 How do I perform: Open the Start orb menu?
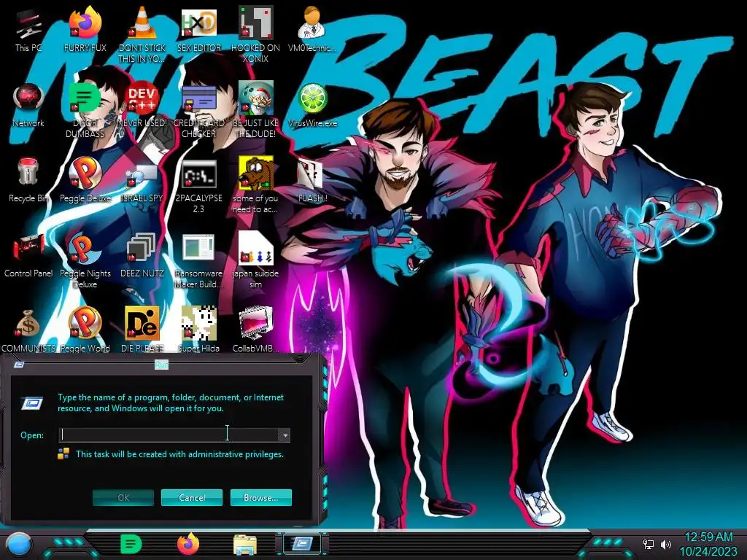pyautogui.click(x=19, y=544)
